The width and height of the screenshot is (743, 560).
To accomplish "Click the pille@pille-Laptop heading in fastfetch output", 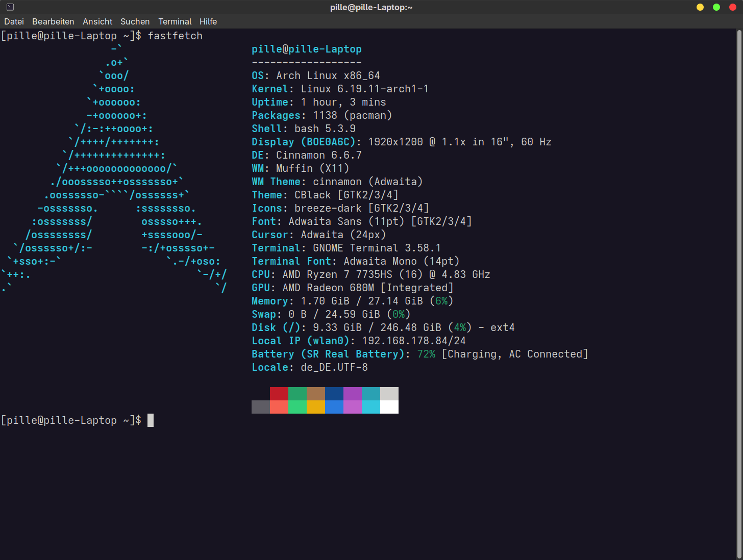I will coord(306,49).
